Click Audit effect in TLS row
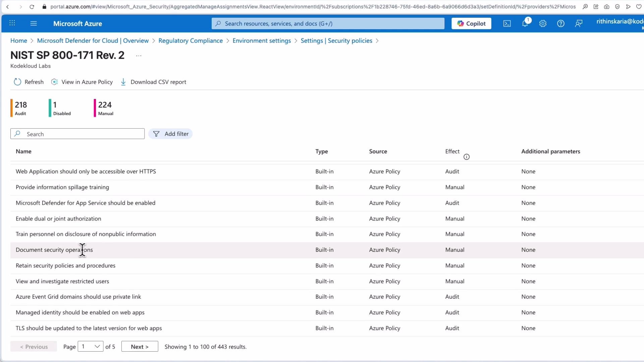 pos(452,328)
